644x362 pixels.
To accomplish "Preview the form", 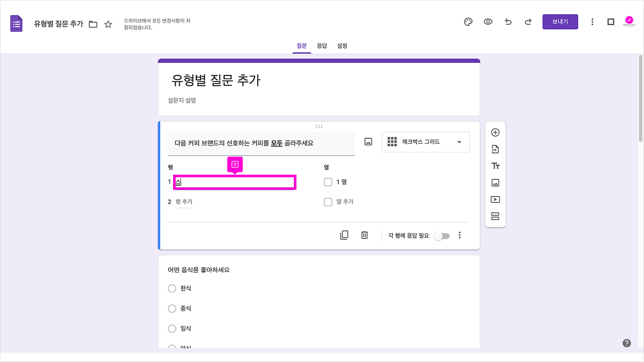I will [488, 22].
